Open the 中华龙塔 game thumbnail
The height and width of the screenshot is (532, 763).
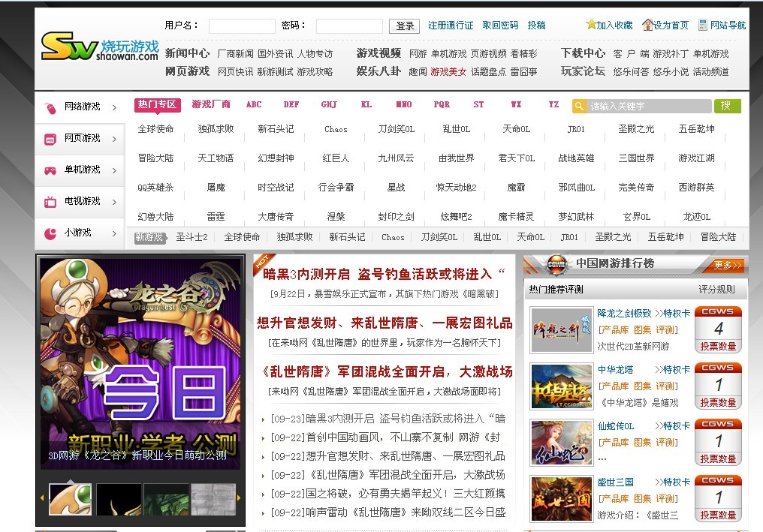[x=562, y=386]
